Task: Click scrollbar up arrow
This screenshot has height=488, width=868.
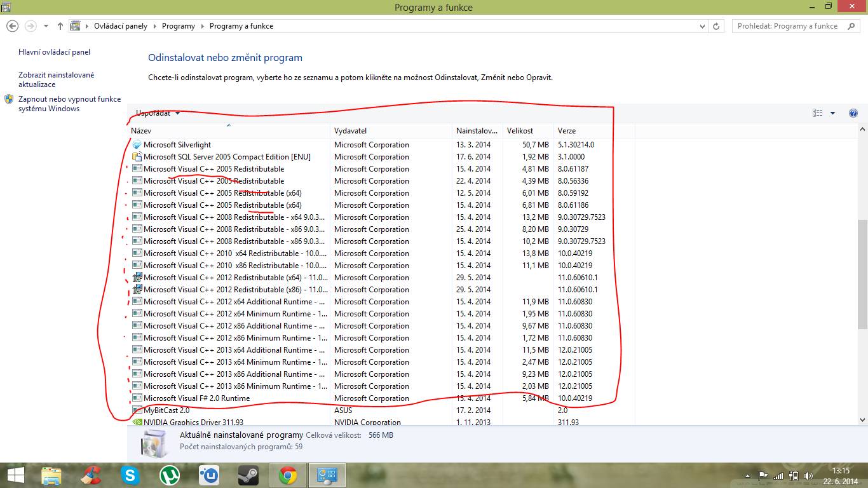Action: point(862,130)
